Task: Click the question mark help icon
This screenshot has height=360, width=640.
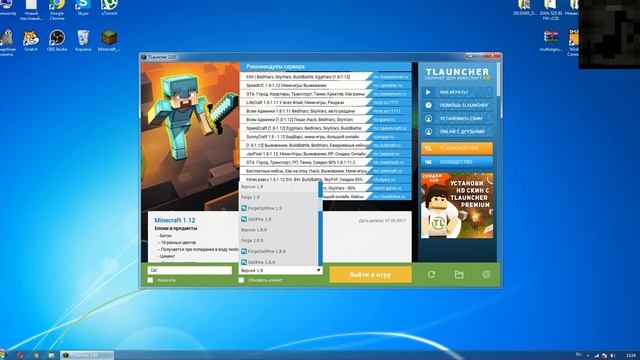Action: pyautogui.click(x=428, y=105)
